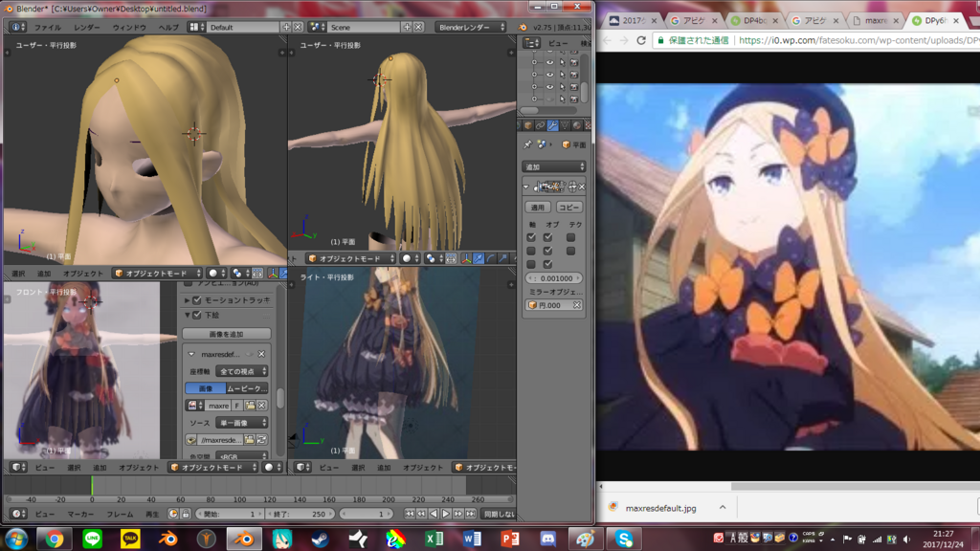
Task: Click the object cube properties tab icon
Action: click(x=528, y=125)
